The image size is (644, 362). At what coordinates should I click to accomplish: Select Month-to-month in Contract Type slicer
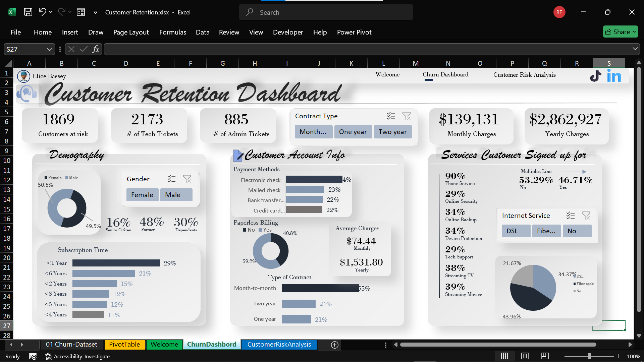click(313, 132)
